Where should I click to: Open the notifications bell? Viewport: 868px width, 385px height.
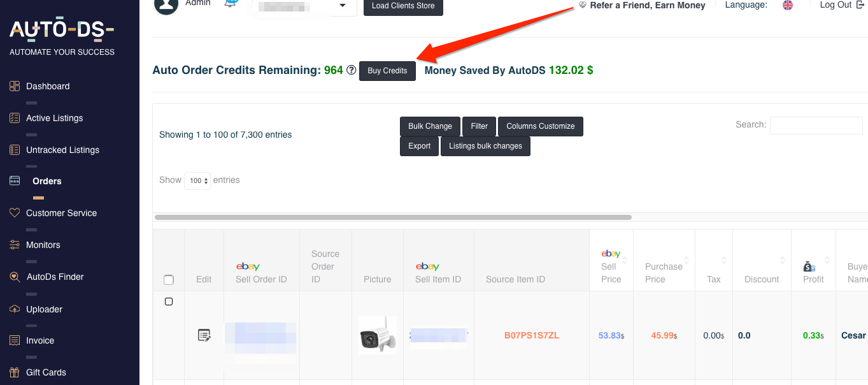click(x=230, y=4)
